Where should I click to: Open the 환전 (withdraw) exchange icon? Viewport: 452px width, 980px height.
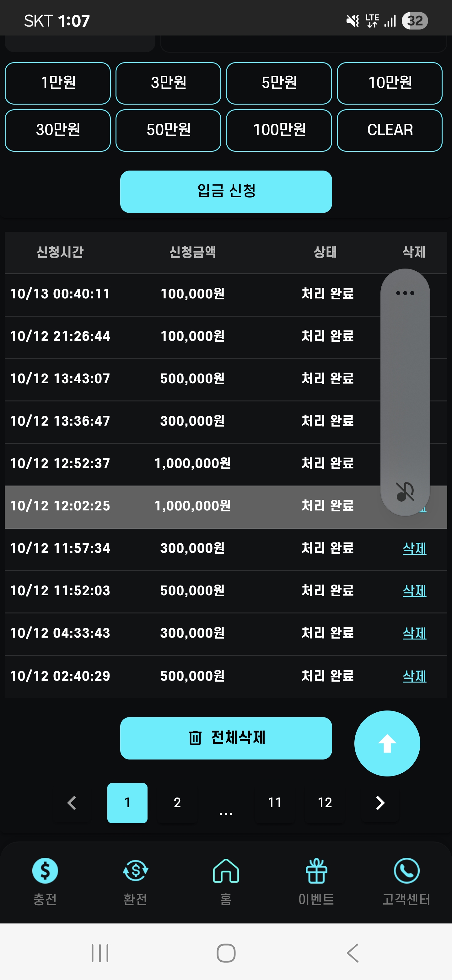(x=135, y=870)
